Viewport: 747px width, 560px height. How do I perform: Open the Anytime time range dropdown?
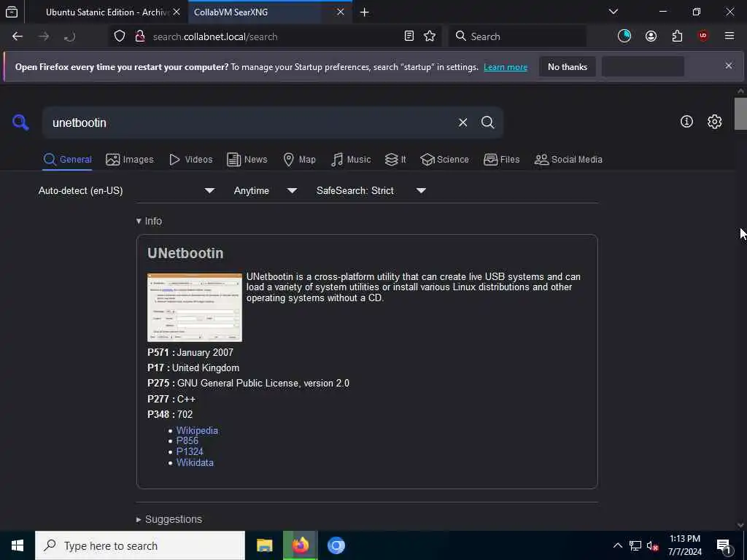[265, 190]
